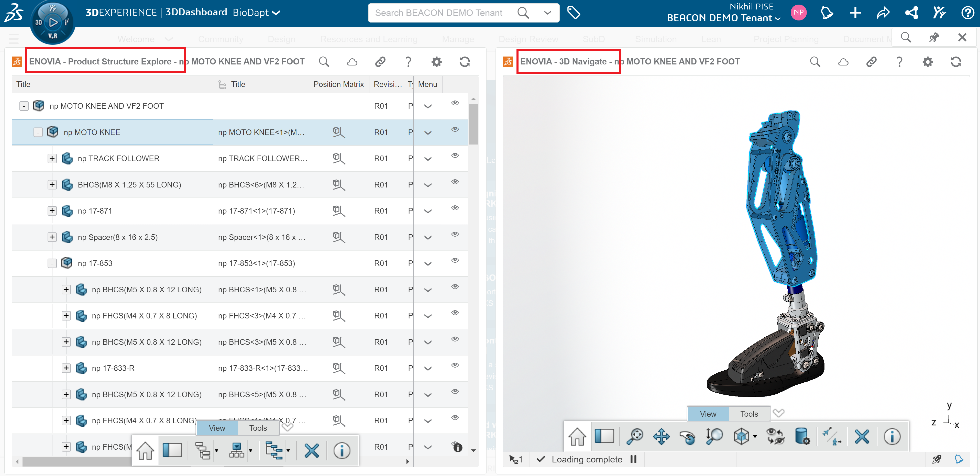Expand the np 17-871 node
The width and height of the screenshot is (980, 476).
(x=52, y=211)
